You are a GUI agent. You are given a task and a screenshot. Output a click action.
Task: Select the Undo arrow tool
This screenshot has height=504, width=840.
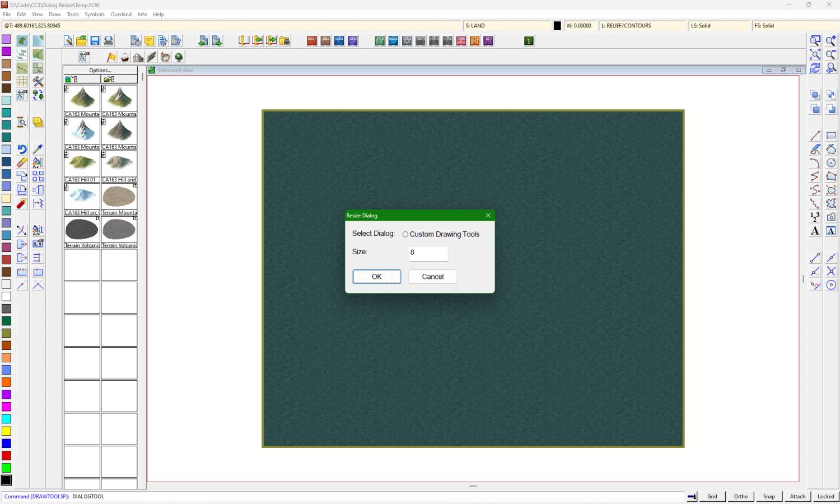(x=21, y=149)
